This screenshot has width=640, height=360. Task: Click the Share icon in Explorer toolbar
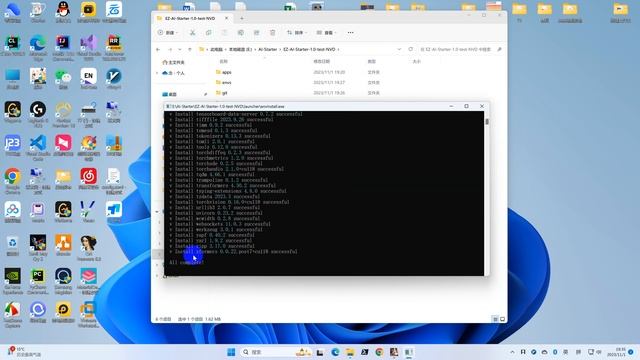(x=256, y=33)
